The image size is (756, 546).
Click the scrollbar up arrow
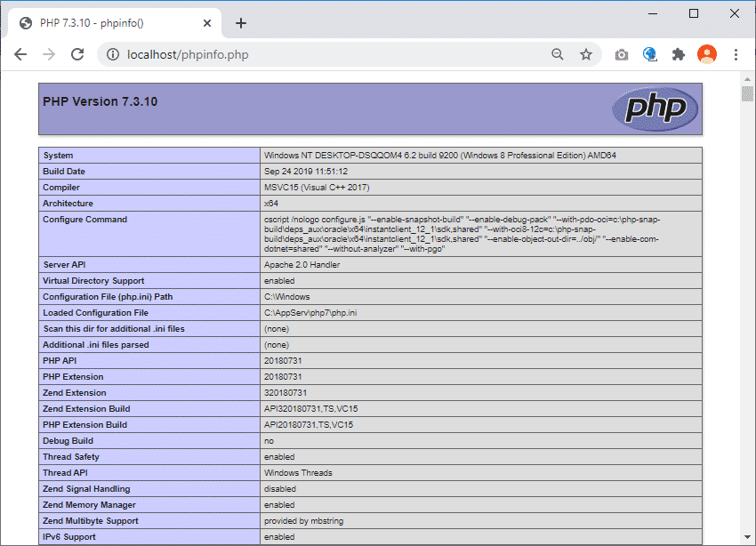point(747,79)
